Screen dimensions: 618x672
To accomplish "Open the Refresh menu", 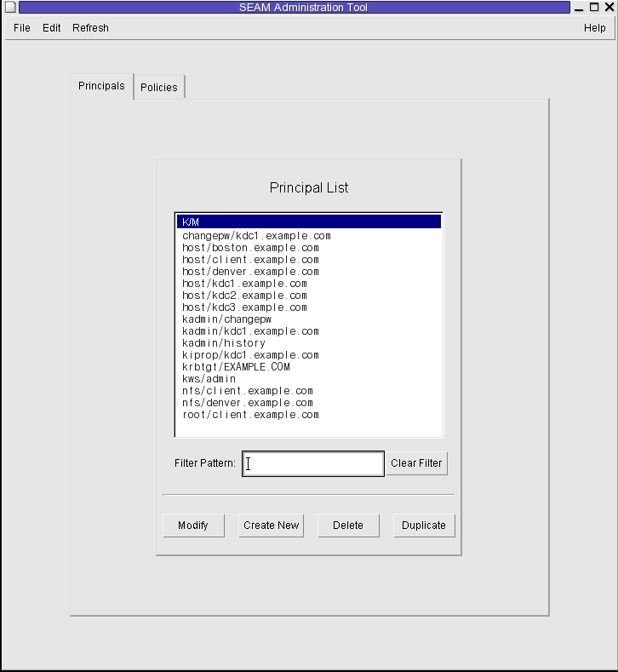I will 90,28.
